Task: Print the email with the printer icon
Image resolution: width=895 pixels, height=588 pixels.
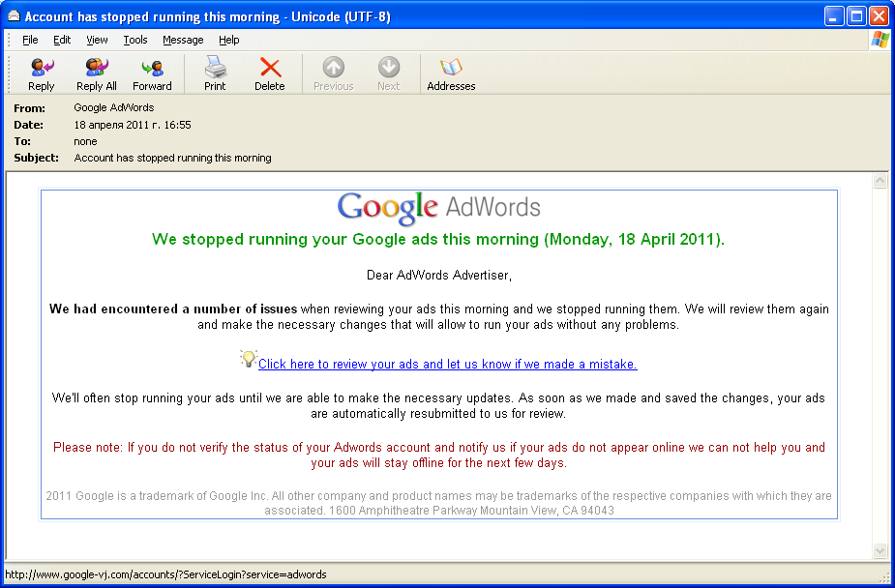Action: click(x=215, y=74)
